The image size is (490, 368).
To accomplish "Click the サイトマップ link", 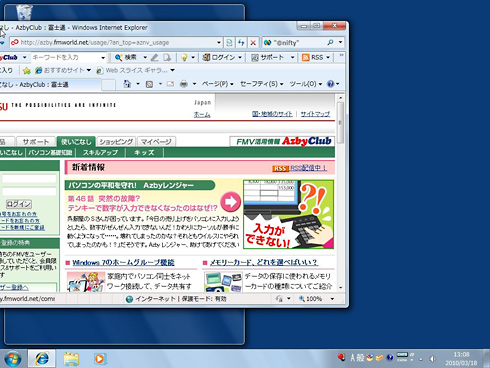I will 315,114.
